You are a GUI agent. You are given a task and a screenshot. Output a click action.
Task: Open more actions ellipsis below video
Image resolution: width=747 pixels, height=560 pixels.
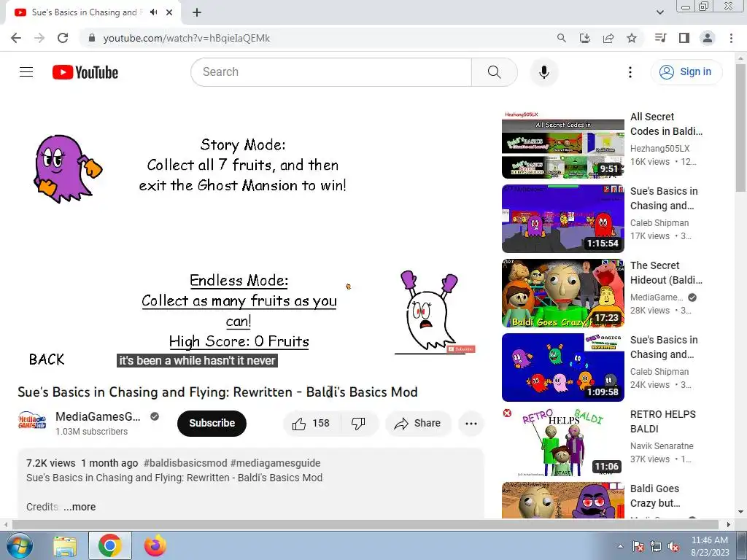click(x=471, y=424)
